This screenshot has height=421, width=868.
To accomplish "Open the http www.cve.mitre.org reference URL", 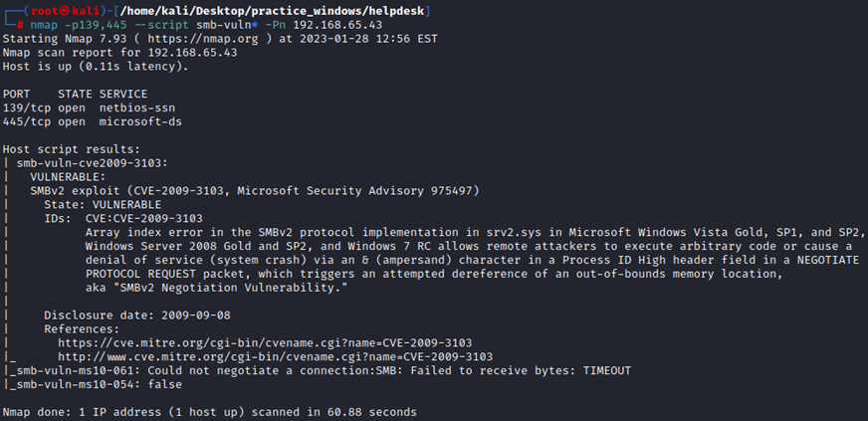I will [x=275, y=356].
